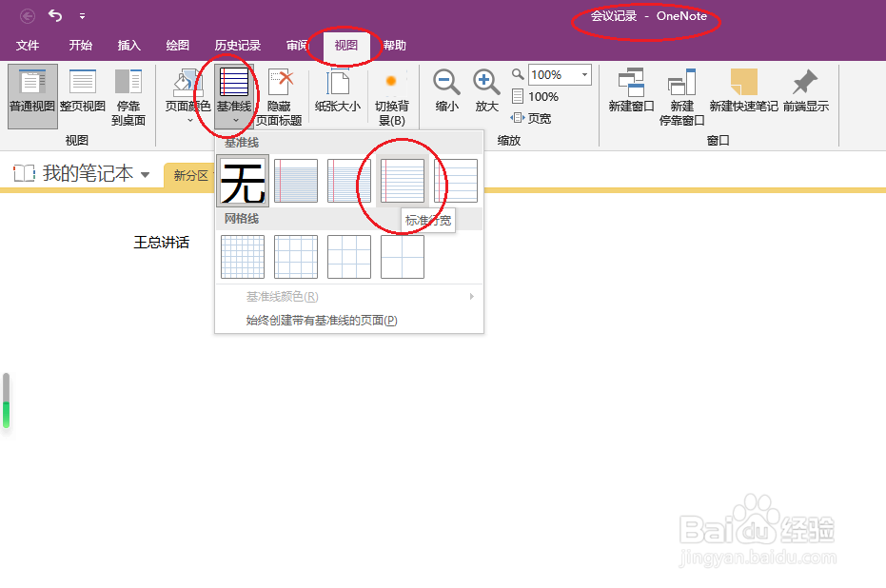Viewport: 886px width, 588px height.
Task: Choose the narrowest rule lines style
Action: click(296, 181)
